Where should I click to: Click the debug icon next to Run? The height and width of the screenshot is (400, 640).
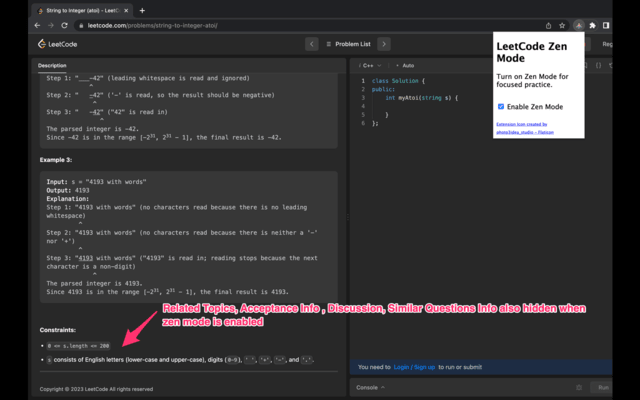click(x=579, y=387)
